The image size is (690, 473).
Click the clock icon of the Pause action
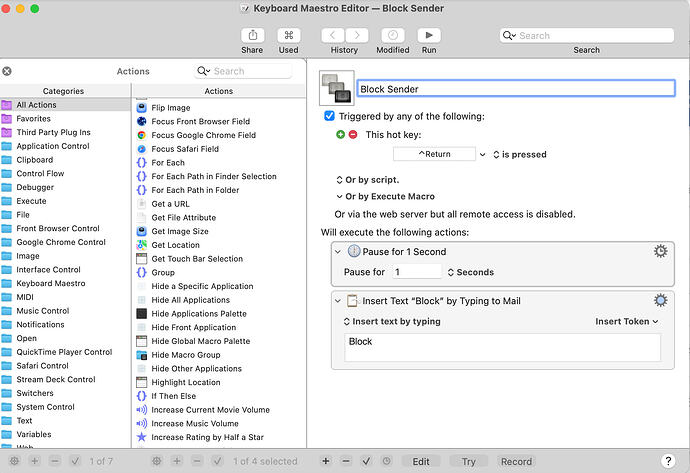click(x=354, y=251)
